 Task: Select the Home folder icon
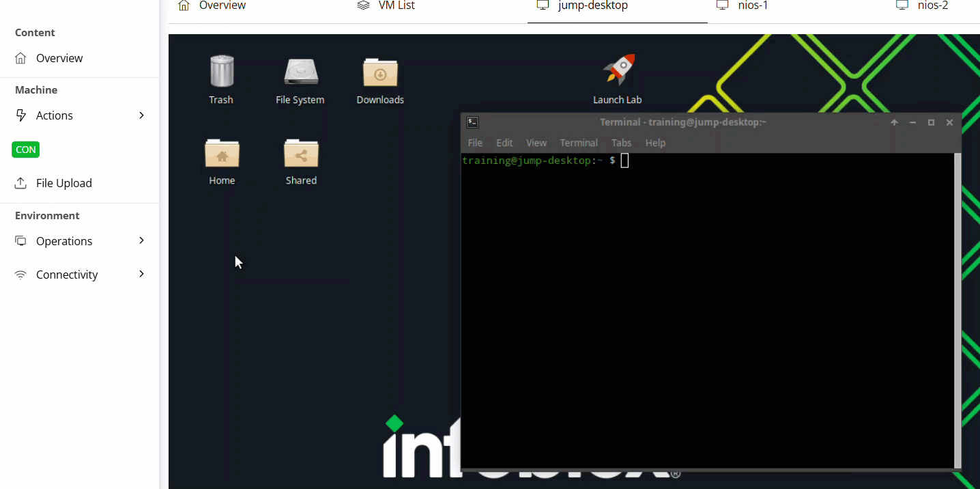pyautogui.click(x=222, y=153)
